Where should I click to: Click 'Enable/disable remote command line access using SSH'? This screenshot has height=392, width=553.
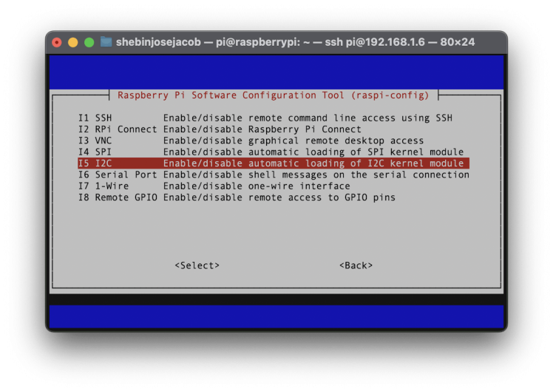point(308,118)
